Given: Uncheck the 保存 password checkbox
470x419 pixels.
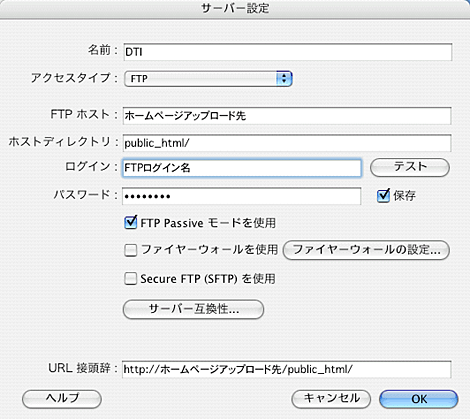Looking at the screenshot, I should (x=383, y=196).
